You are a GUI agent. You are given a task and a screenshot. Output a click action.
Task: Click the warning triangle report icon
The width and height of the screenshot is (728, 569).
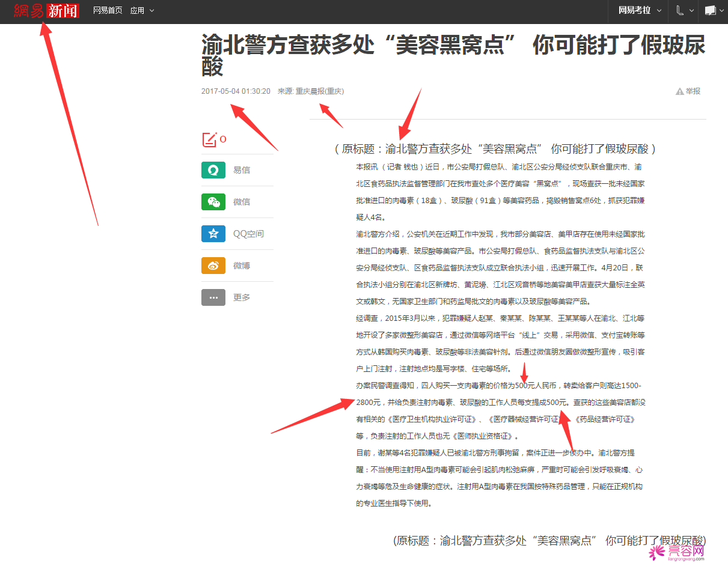click(680, 91)
